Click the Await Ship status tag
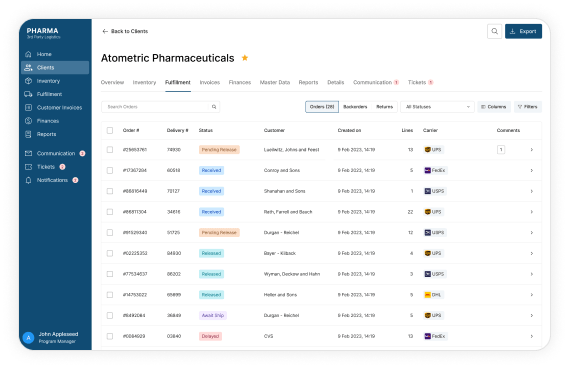The image size is (569, 369). point(213,315)
